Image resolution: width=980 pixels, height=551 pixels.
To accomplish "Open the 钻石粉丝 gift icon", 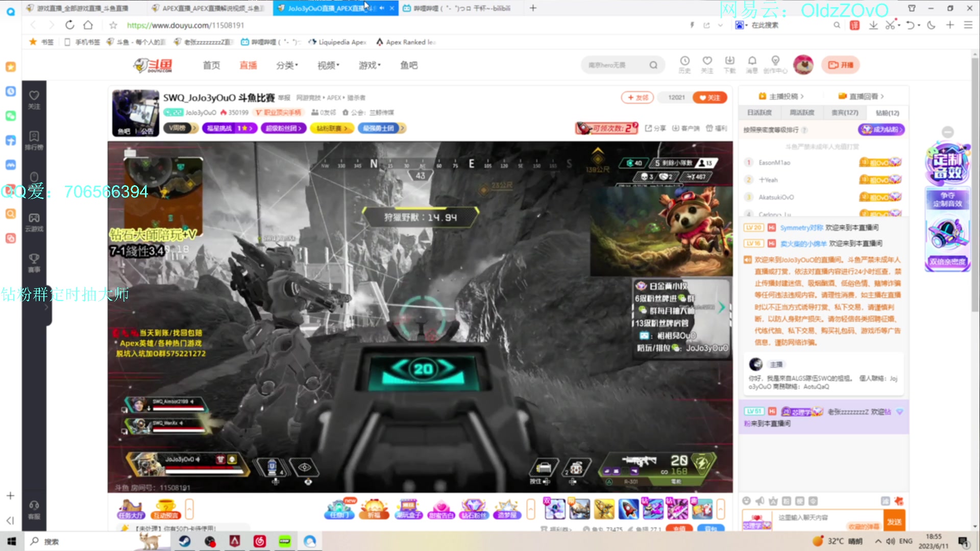I will (474, 509).
